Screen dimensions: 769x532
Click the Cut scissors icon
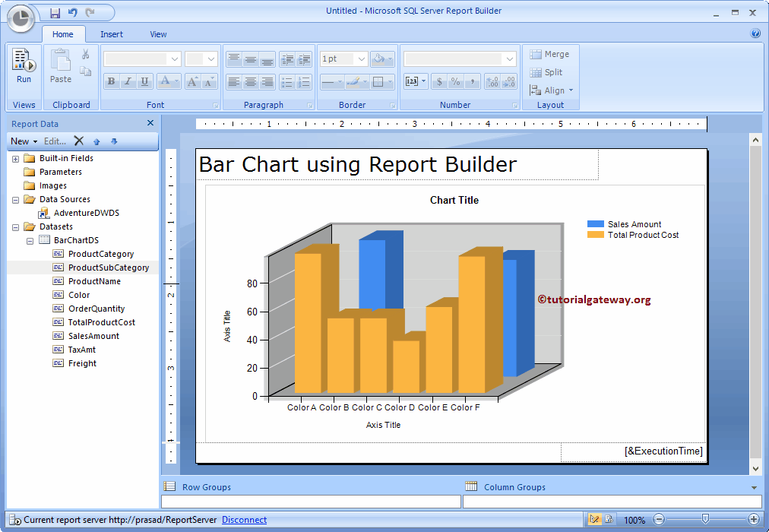[85, 55]
